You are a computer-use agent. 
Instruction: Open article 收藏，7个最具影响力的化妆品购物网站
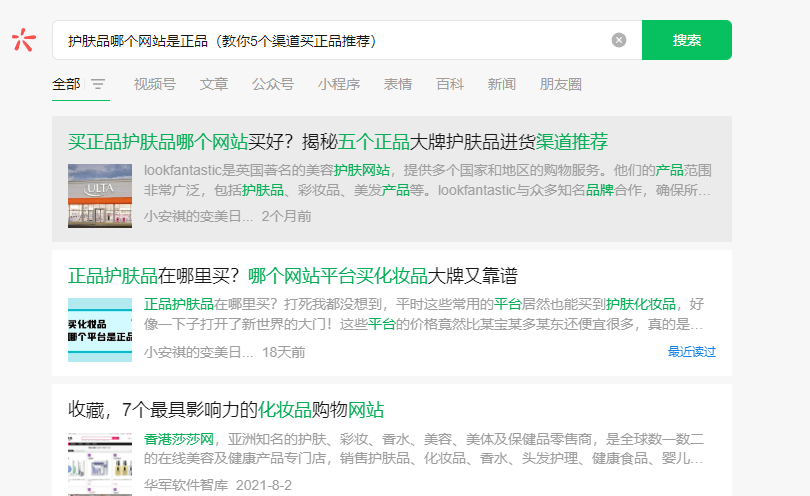coord(226,410)
